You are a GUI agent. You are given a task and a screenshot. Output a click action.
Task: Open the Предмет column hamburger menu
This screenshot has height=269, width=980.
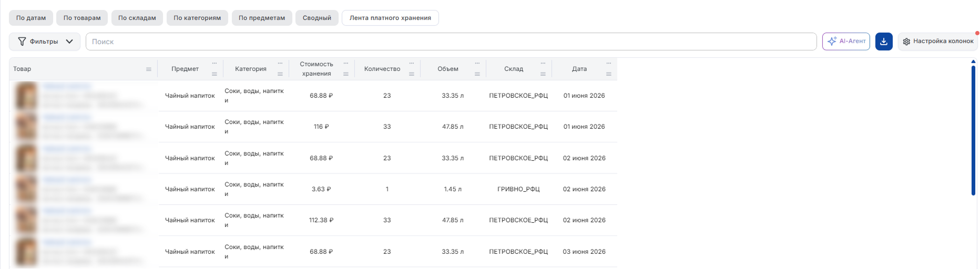pyautogui.click(x=215, y=74)
